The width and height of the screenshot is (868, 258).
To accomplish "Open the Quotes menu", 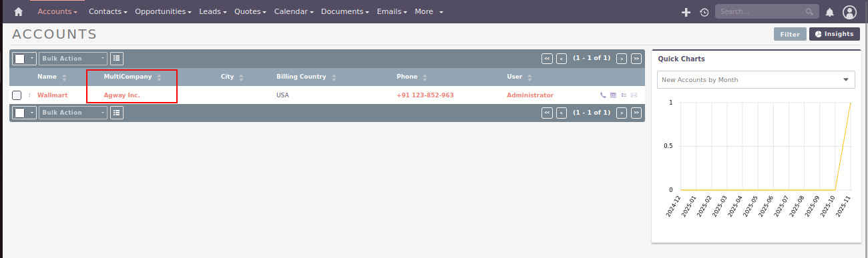I will (251, 12).
